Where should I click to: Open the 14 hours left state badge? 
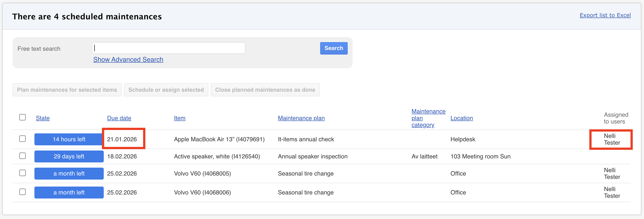click(69, 139)
